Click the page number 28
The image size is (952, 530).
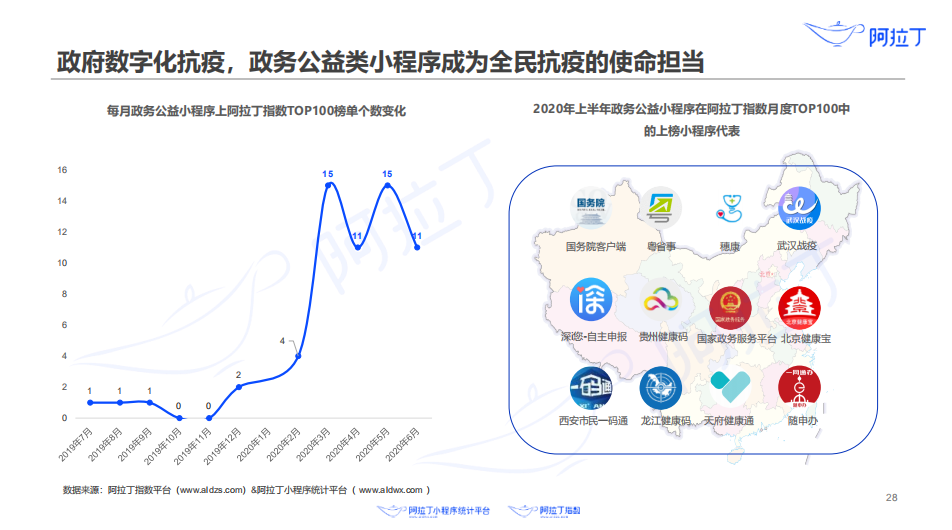pos(891,498)
